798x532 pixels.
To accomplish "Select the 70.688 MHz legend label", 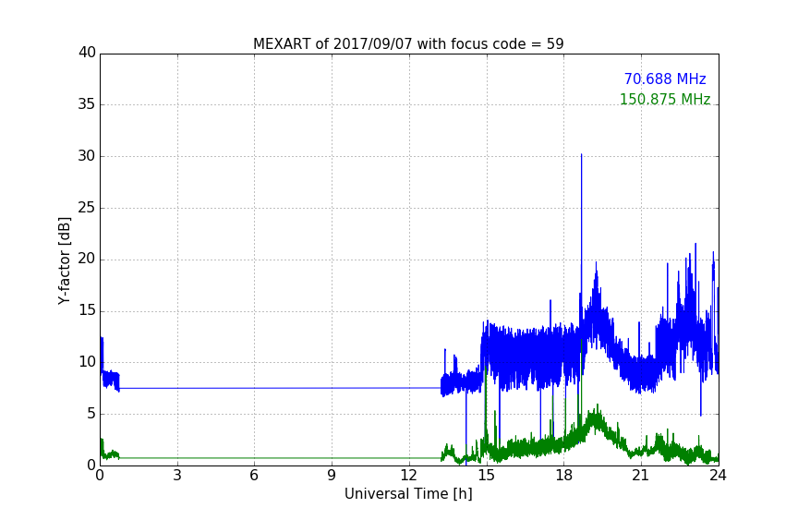I will coord(665,79).
